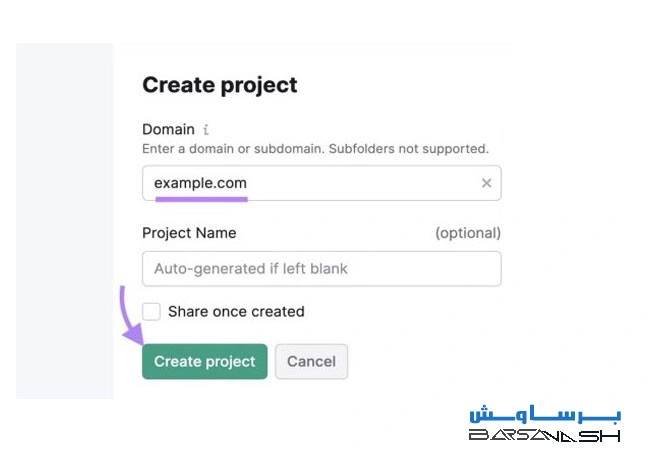Click the empty right end of the Project Name field
648x457 pixels.
tap(460, 268)
